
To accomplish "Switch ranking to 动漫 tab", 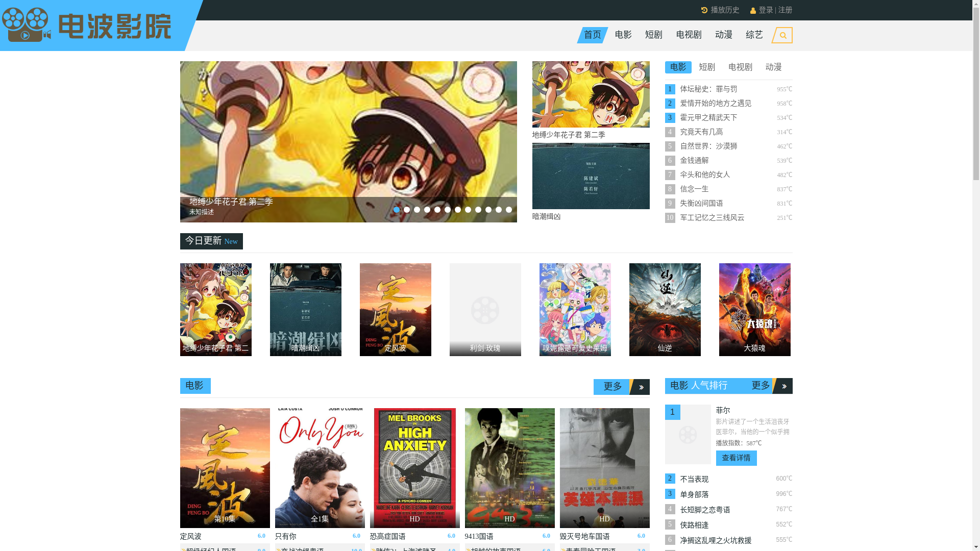I will (774, 67).
